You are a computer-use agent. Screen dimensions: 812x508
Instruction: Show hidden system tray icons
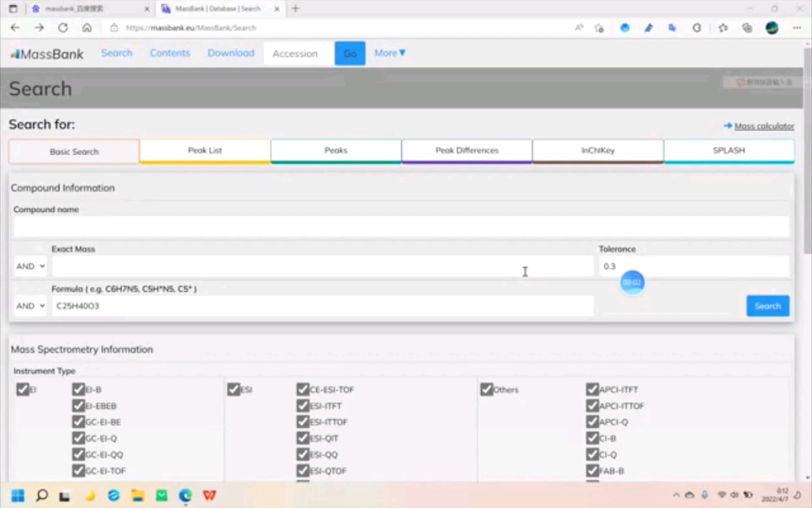click(x=676, y=495)
